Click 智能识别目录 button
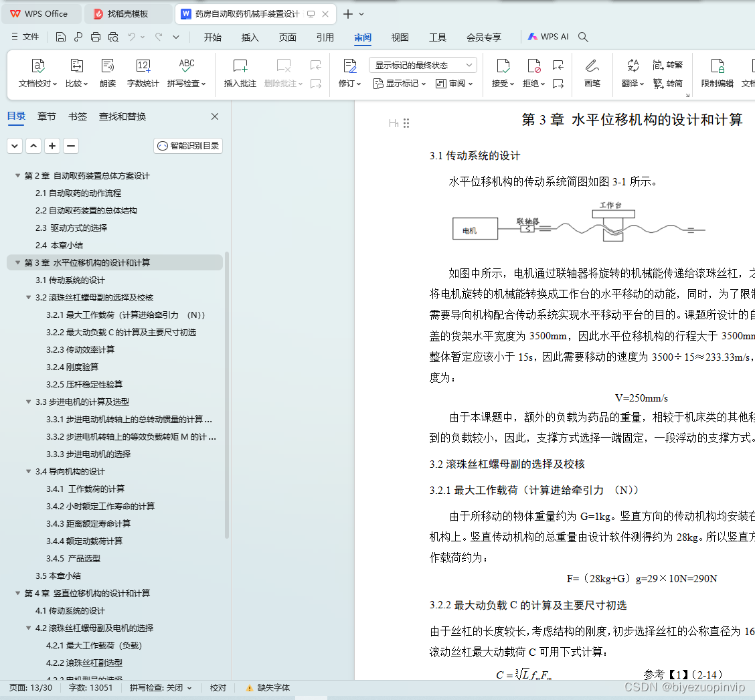The height and width of the screenshot is (700, 755). point(188,146)
